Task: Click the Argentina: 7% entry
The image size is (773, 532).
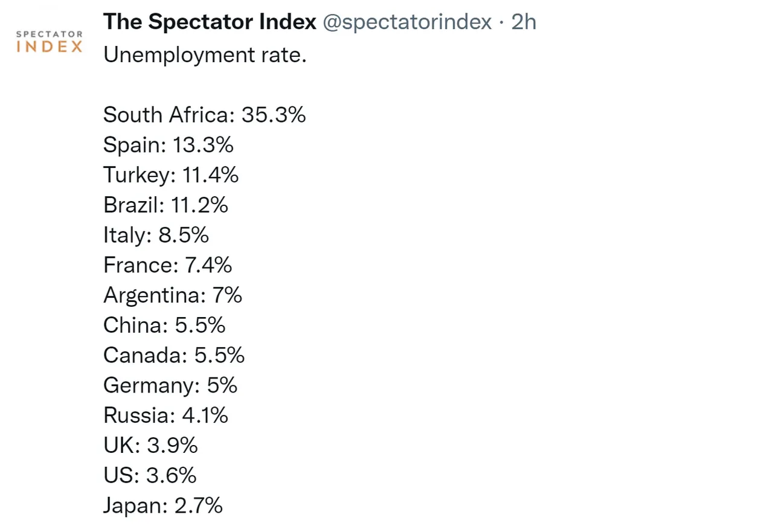Action: [x=173, y=295]
